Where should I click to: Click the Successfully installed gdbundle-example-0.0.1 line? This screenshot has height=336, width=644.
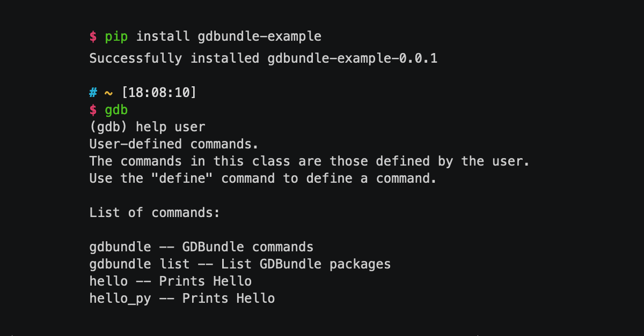point(264,58)
